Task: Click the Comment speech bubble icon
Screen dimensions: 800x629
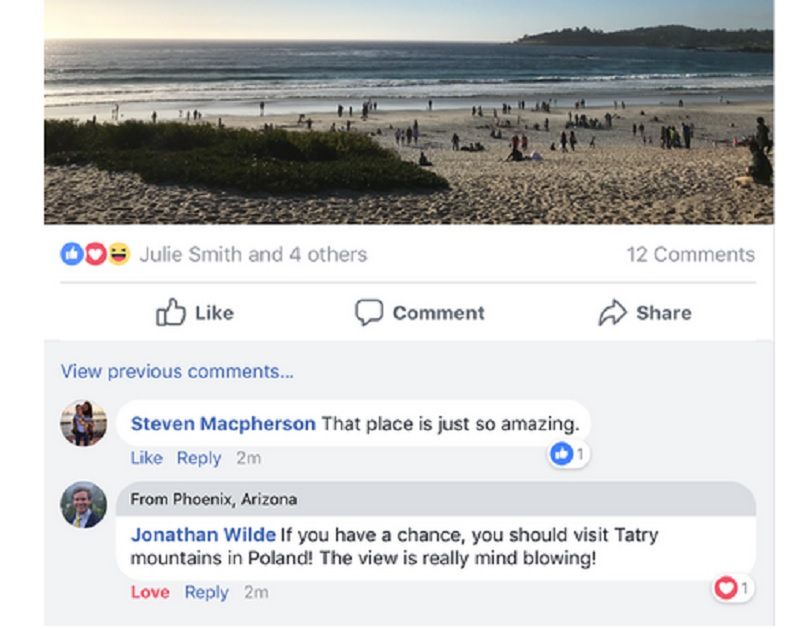Action: click(368, 313)
